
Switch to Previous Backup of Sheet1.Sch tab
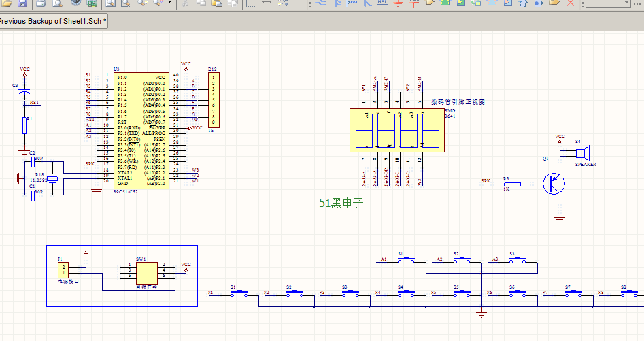[x=53, y=21]
